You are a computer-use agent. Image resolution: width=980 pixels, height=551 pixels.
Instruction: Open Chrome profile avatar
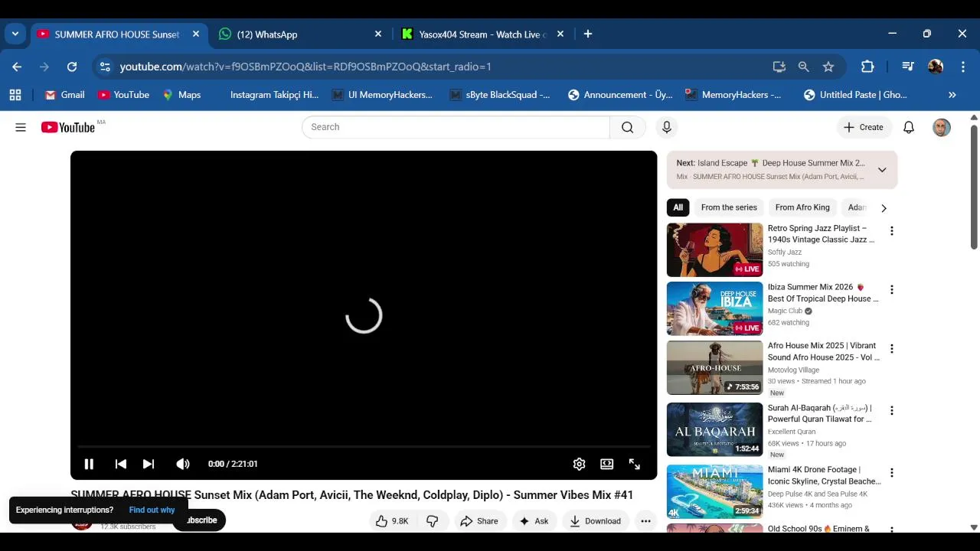(x=936, y=67)
